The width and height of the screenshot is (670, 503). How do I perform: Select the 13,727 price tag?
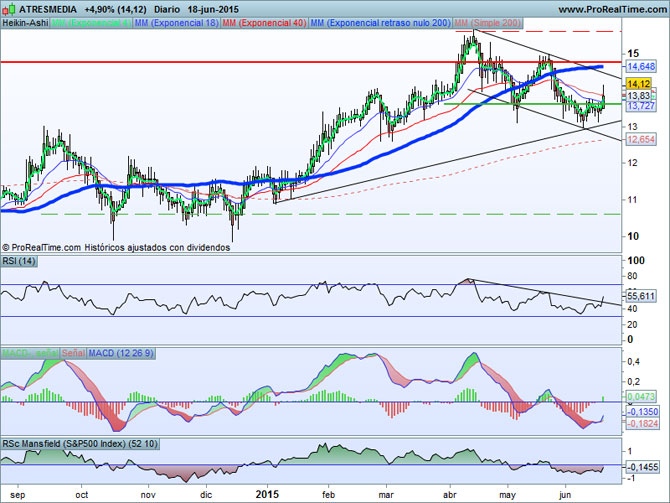click(641, 106)
